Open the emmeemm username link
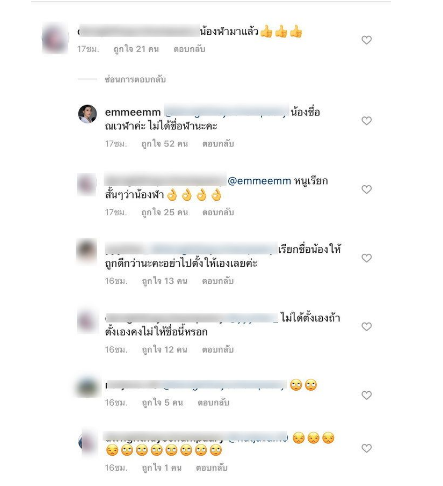This screenshot has height=486, width=443. (x=133, y=112)
